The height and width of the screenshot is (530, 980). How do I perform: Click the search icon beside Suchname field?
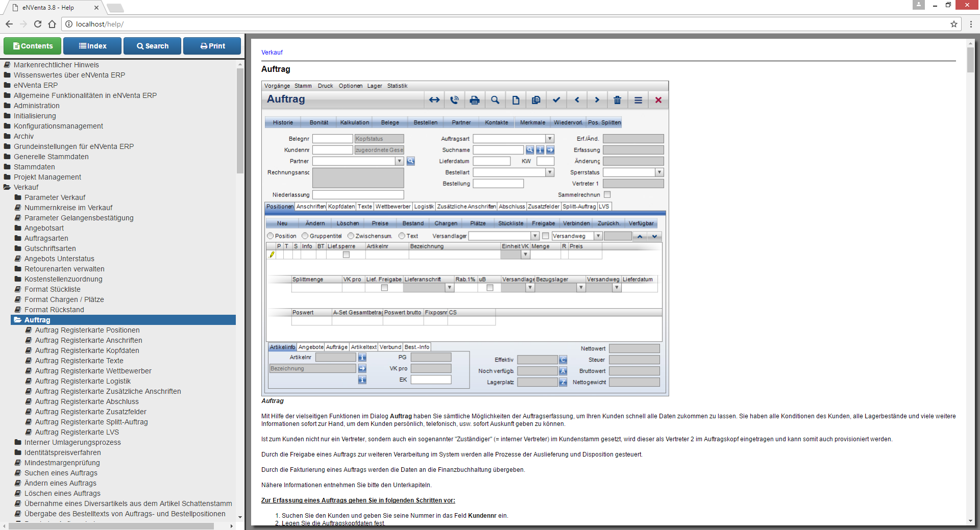point(530,150)
